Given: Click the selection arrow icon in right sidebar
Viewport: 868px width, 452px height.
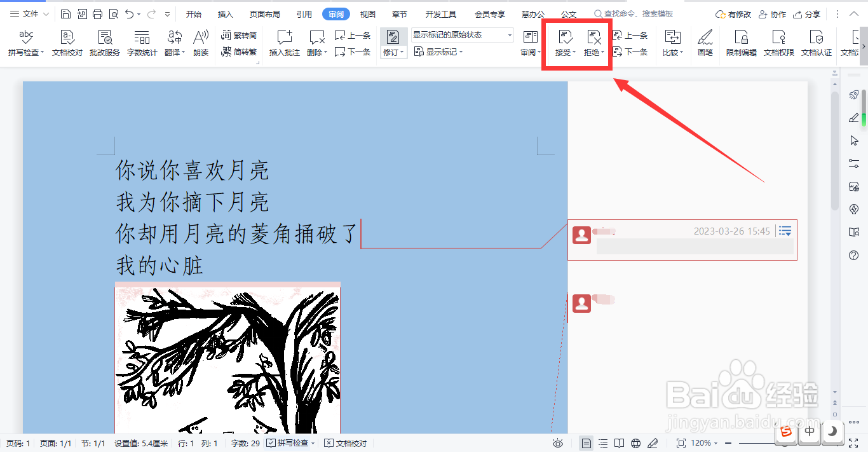Looking at the screenshot, I should coord(854,140).
